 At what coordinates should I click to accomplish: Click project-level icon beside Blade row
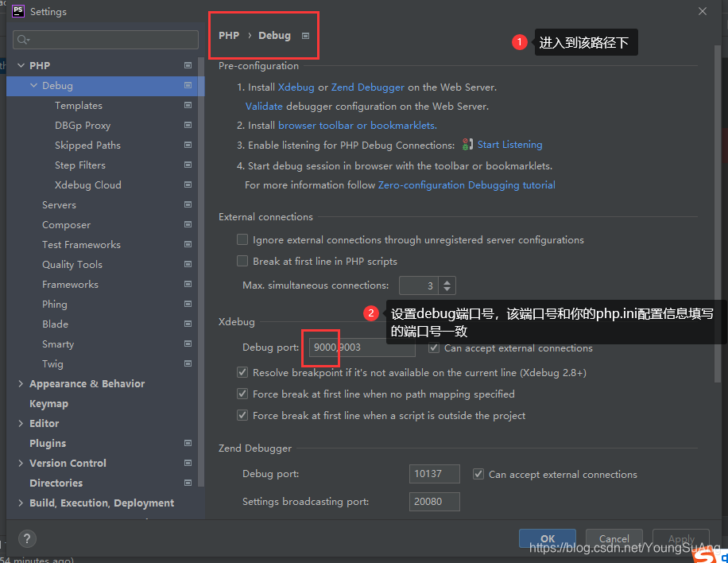188,324
